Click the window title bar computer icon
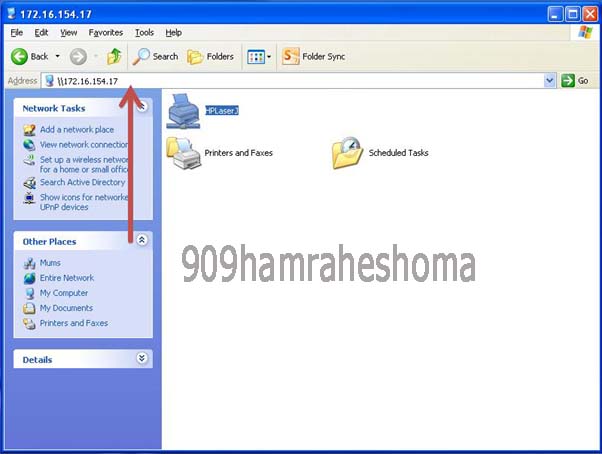602x454 pixels. pos(11,14)
